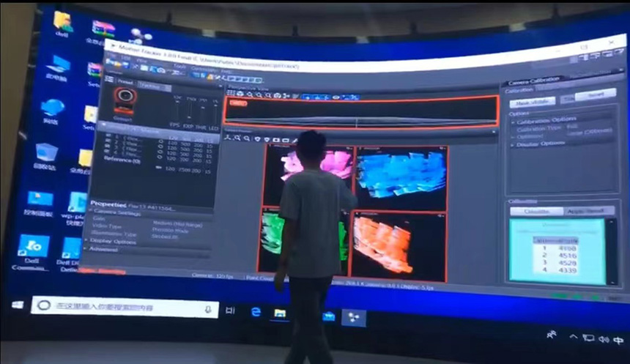
Task: Select the Control Panel desktop shortcut
Action: 40,204
